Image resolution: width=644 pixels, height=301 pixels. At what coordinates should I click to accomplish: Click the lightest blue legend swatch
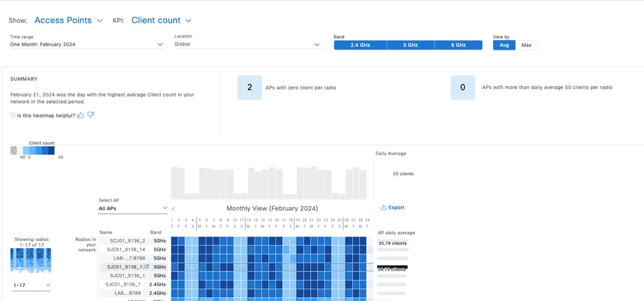coord(26,150)
